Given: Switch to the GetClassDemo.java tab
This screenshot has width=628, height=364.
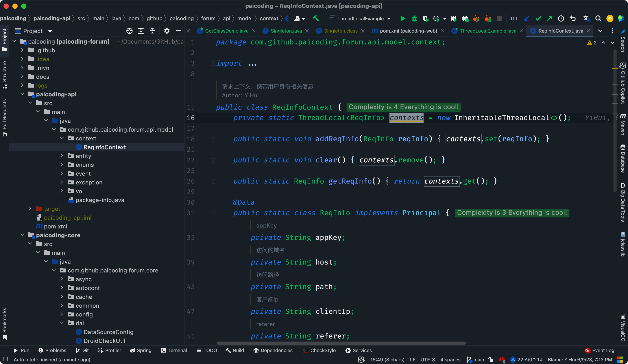Looking at the screenshot, I should 226,31.
